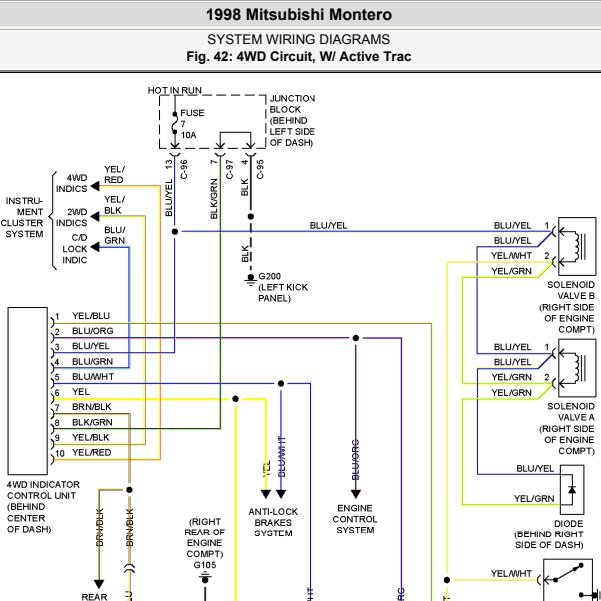Click pin 7 BRN/BLK wire label
Image resolution: width=601 pixels, height=601 pixels.
[x=92, y=407]
